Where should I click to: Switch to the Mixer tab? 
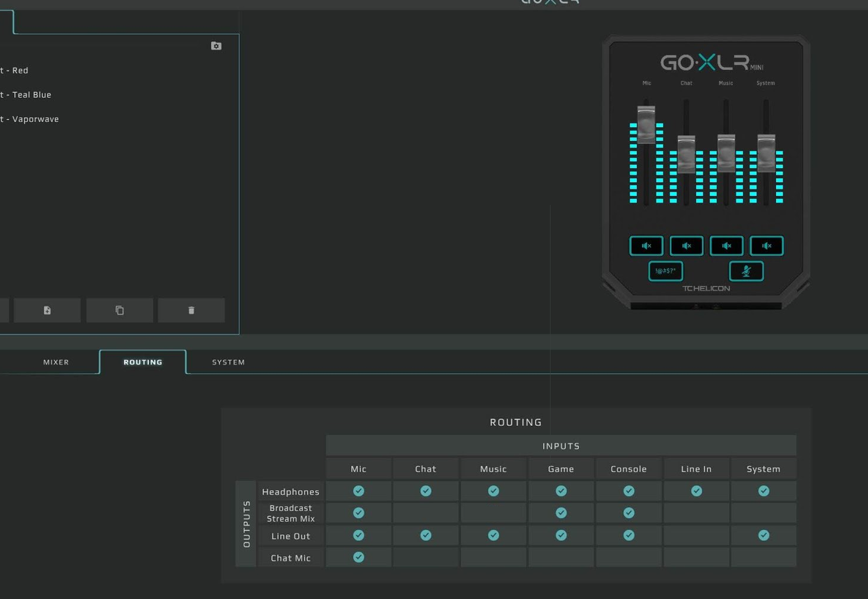pos(56,362)
